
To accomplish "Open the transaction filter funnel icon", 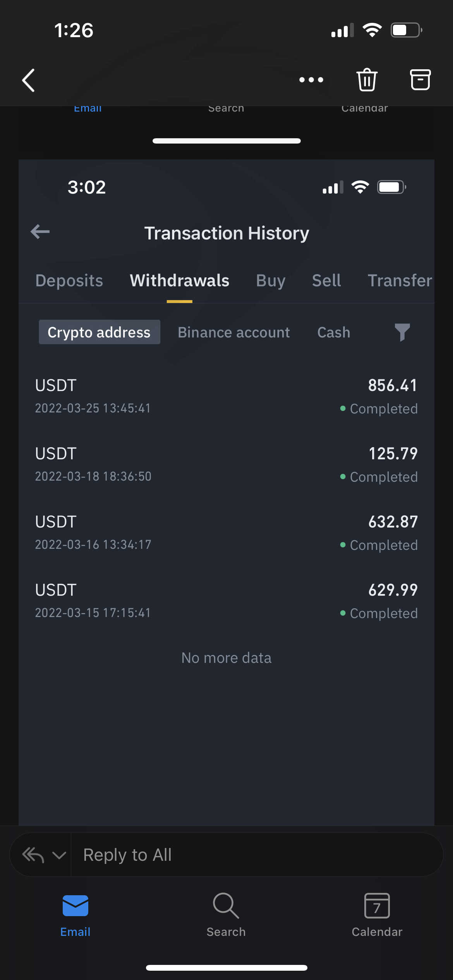I will pyautogui.click(x=402, y=332).
